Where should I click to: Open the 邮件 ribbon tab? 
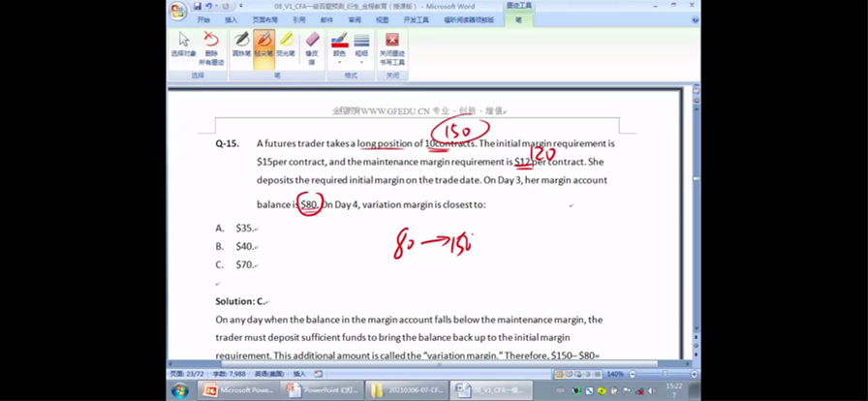coord(326,20)
